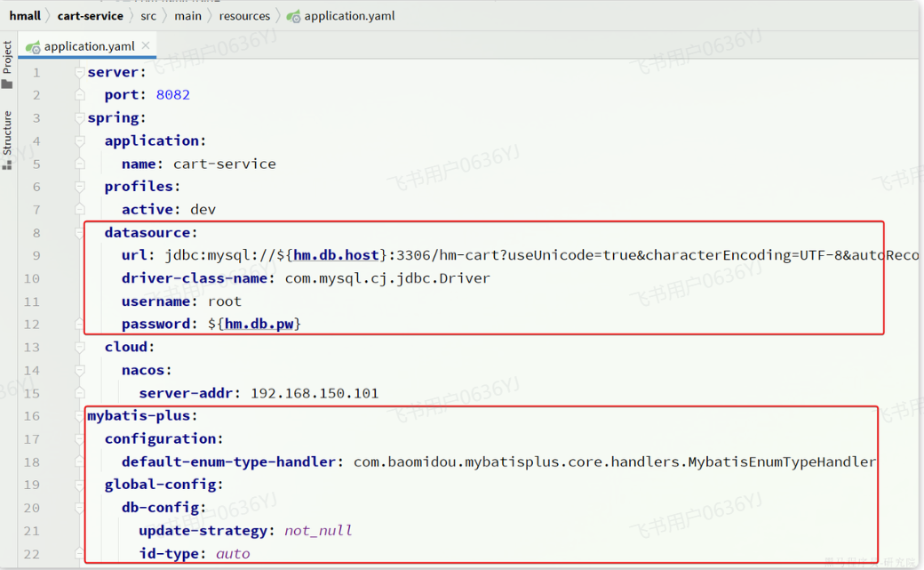Click the Project folder icon in sidebar
Viewport: 924px width, 570px height.
[7, 84]
